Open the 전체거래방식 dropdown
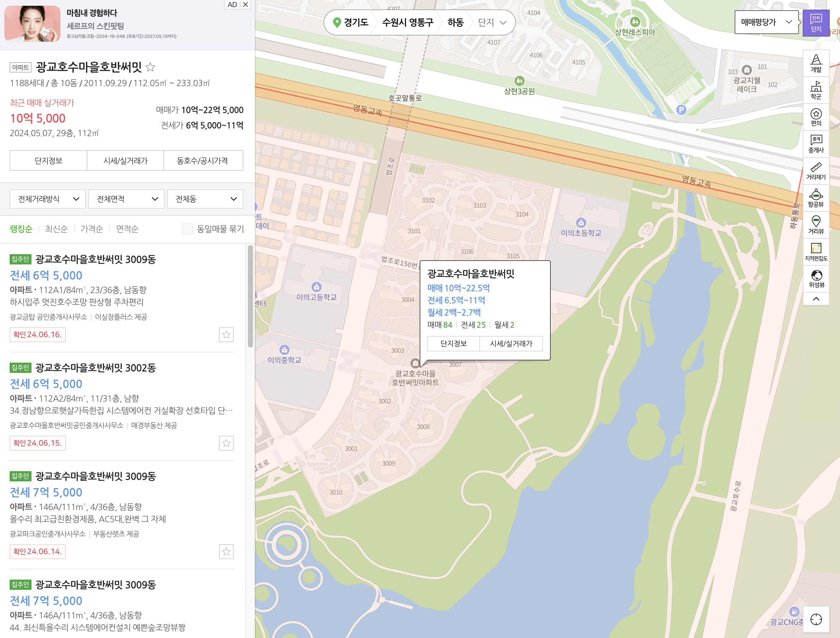This screenshot has width=840, height=638. click(48, 199)
